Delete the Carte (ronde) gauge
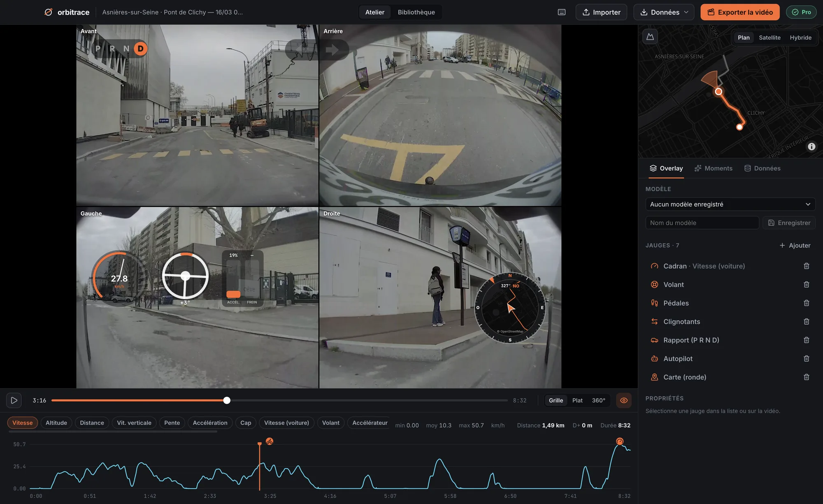Image resolution: width=823 pixels, height=504 pixels. 807,377
